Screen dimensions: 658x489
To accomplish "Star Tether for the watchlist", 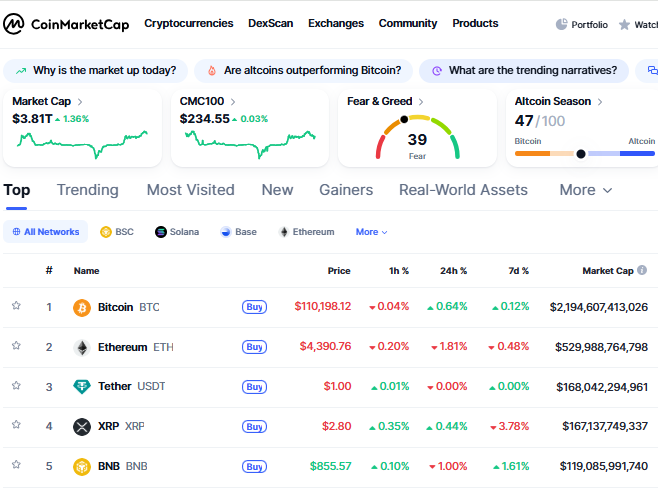I will tap(16, 385).
